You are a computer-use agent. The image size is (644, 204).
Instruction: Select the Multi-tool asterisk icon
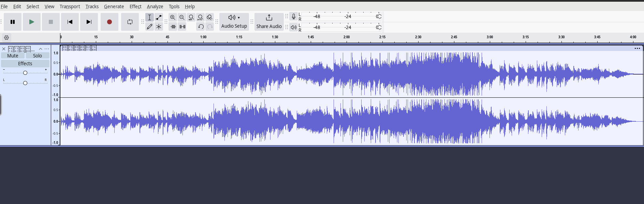point(159,27)
